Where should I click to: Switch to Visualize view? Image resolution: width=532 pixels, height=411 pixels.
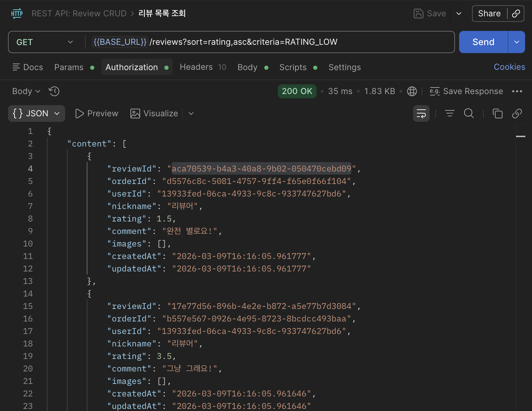[x=154, y=114]
